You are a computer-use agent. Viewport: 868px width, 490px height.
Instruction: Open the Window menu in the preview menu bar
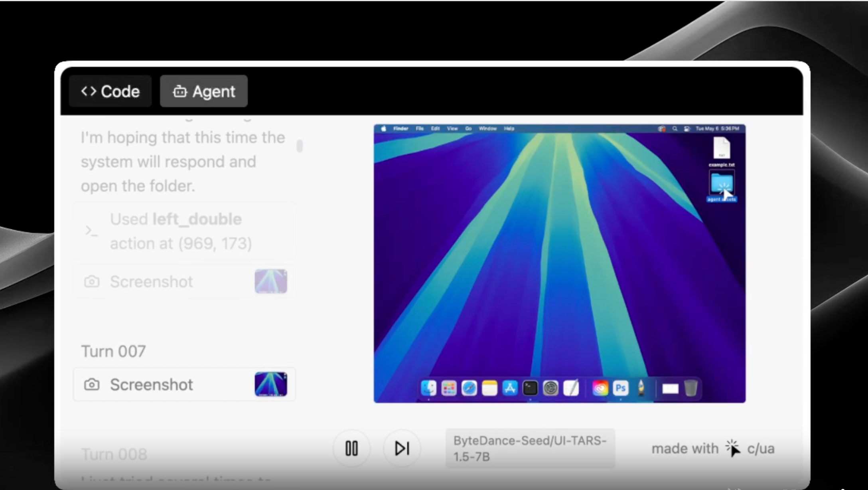click(487, 128)
